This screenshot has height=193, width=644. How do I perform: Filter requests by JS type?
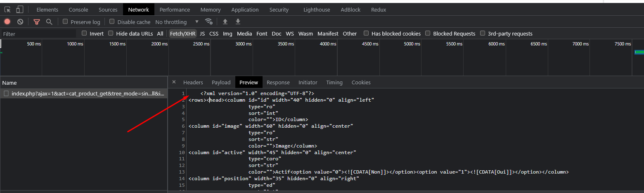(x=202, y=33)
